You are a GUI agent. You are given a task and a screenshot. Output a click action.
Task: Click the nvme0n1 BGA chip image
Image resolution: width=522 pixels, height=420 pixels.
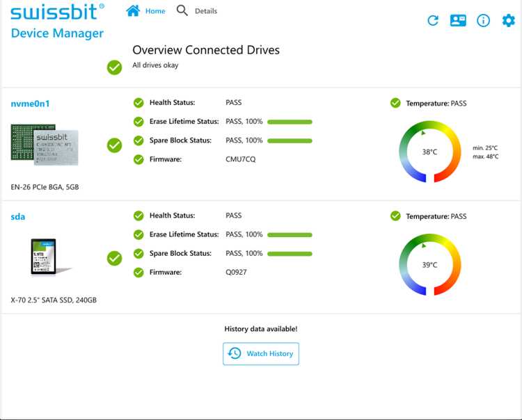pyautogui.click(x=45, y=145)
